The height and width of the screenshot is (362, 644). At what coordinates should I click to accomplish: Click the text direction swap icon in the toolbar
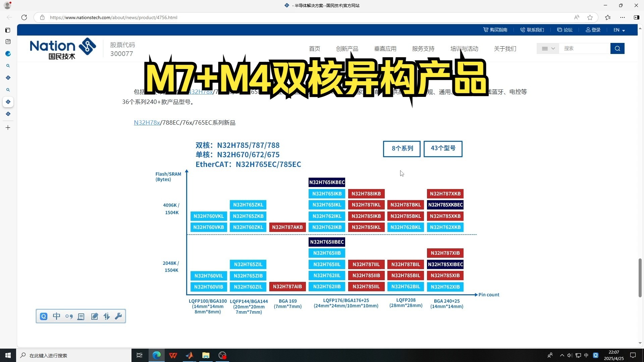point(107,316)
